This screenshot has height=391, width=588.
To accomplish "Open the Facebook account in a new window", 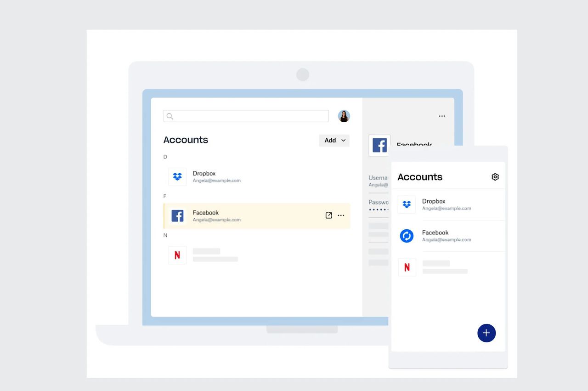I will tap(328, 215).
